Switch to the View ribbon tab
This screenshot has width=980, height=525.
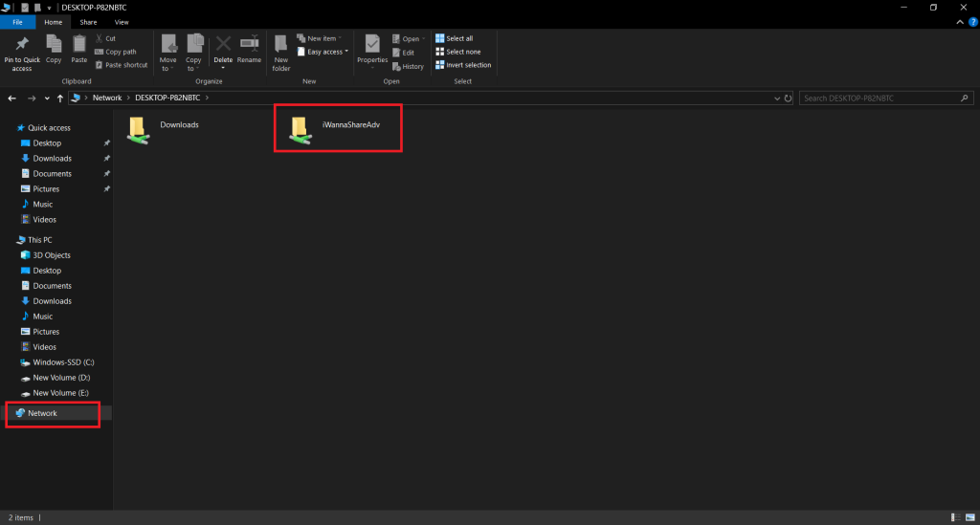tap(122, 23)
